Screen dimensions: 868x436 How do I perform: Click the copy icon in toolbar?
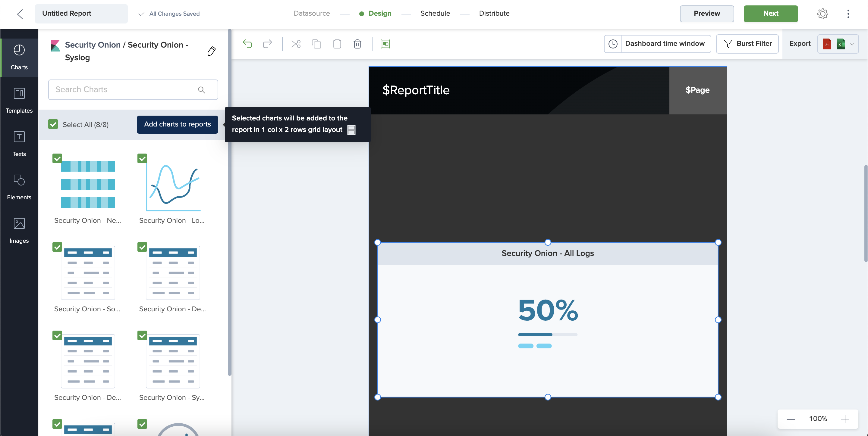316,44
